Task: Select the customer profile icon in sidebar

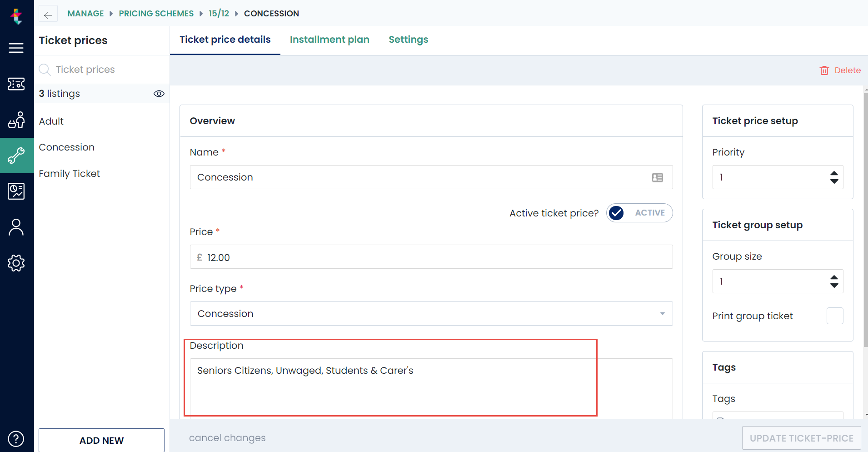Action: [x=16, y=226]
